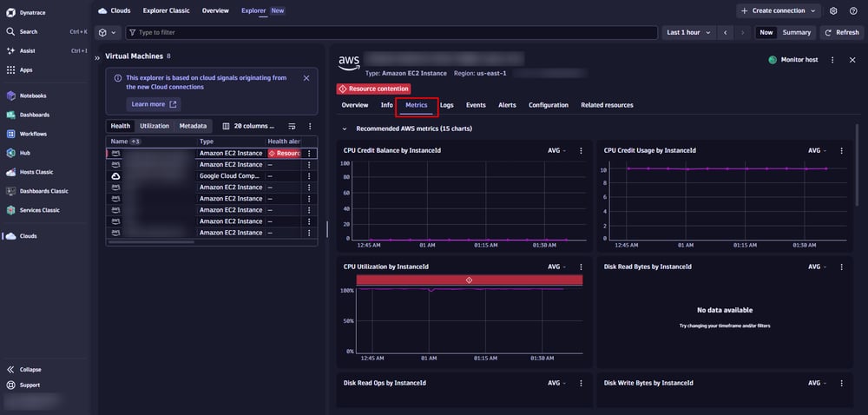Open entity type selector dropdown
Image resolution: width=868 pixels, height=415 pixels.
[108, 33]
